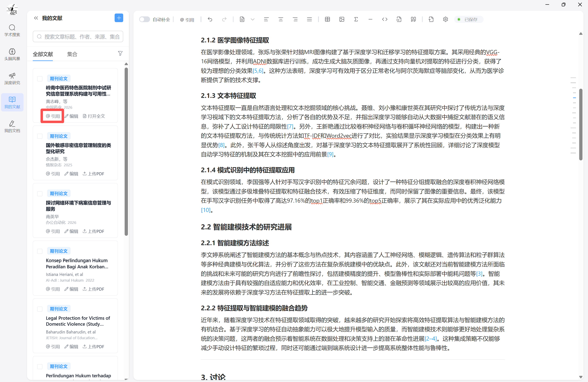Toggle the 自动补全 switch
This screenshot has width=588, height=382.
[x=144, y=19]
